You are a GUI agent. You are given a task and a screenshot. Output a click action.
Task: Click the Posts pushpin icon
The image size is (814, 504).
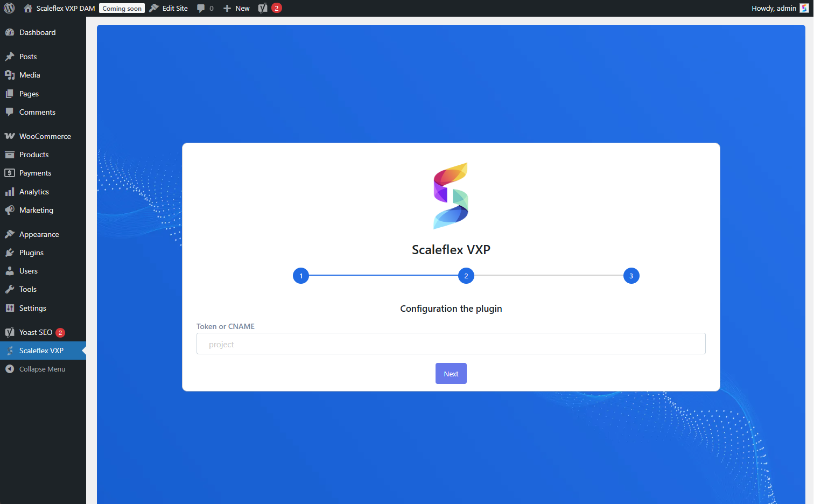point(10,57)
